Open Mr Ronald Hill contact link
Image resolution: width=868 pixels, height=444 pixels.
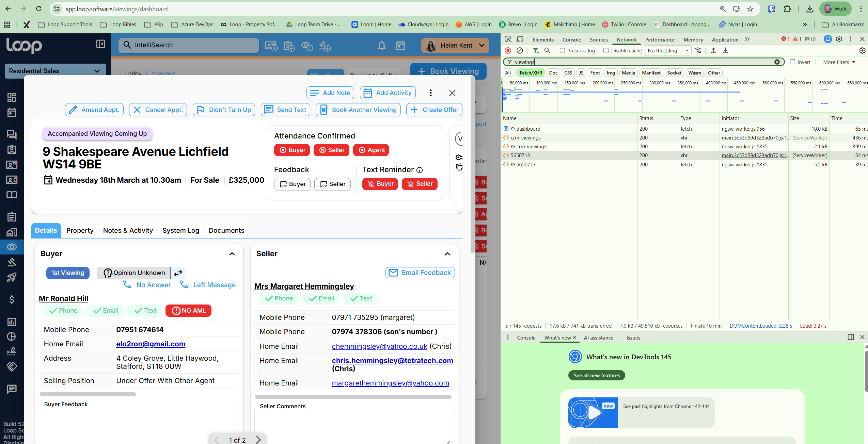tap(63, 298)
